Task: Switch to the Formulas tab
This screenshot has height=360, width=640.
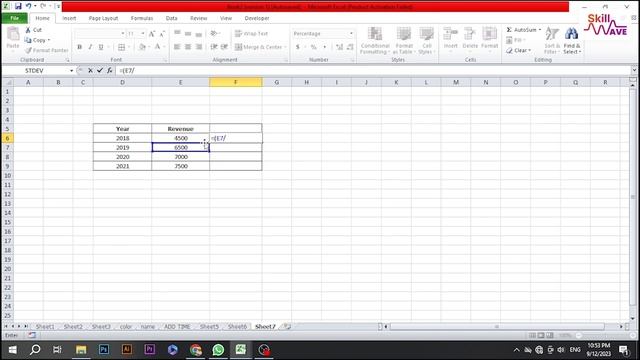Action: coord(142,18)
